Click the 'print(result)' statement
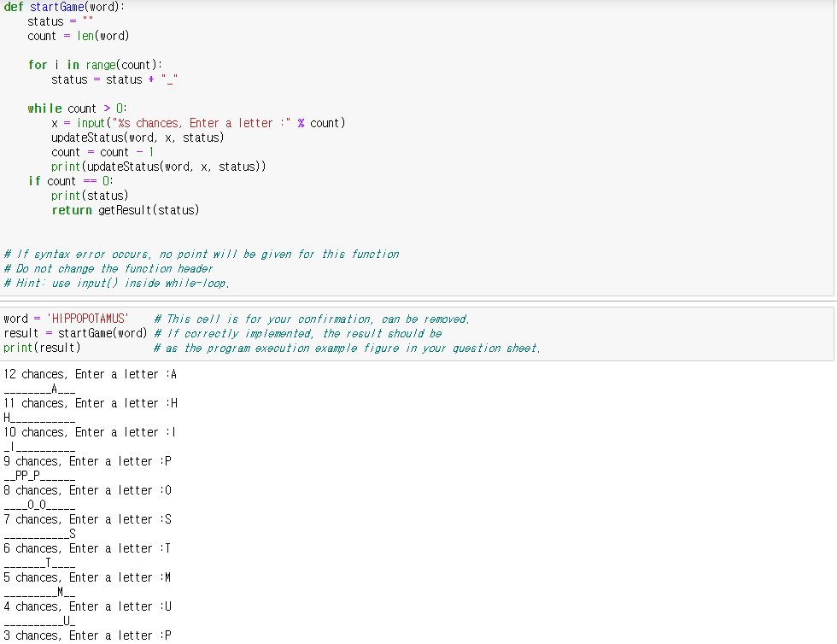837x644 pixels. [42, 348]
